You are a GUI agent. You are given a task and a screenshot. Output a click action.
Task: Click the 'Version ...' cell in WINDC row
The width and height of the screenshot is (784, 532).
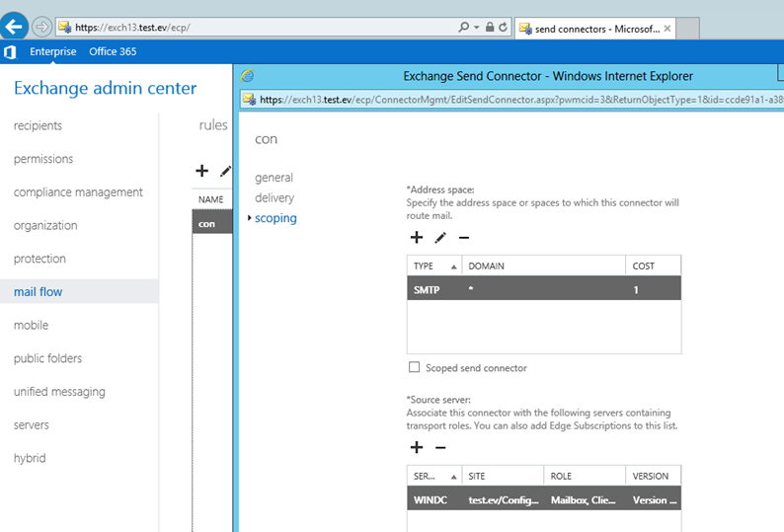pyautogui.click(x=655, y=499)
